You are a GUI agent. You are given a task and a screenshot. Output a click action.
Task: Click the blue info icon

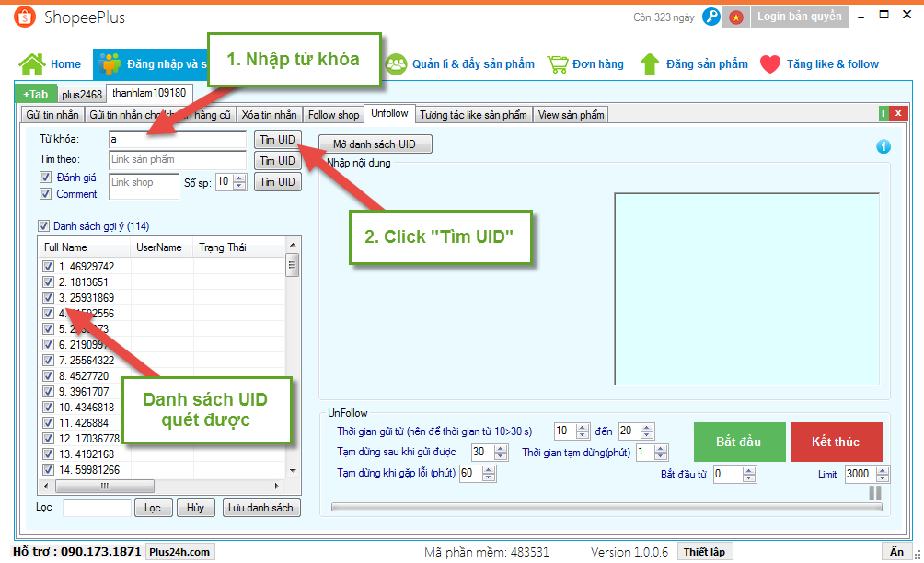click(884, 146)
